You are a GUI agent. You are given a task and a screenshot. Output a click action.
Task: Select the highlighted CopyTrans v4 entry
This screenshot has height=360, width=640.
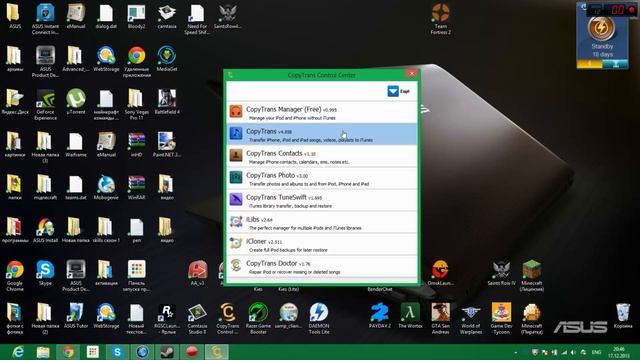(x=322, y=134)
